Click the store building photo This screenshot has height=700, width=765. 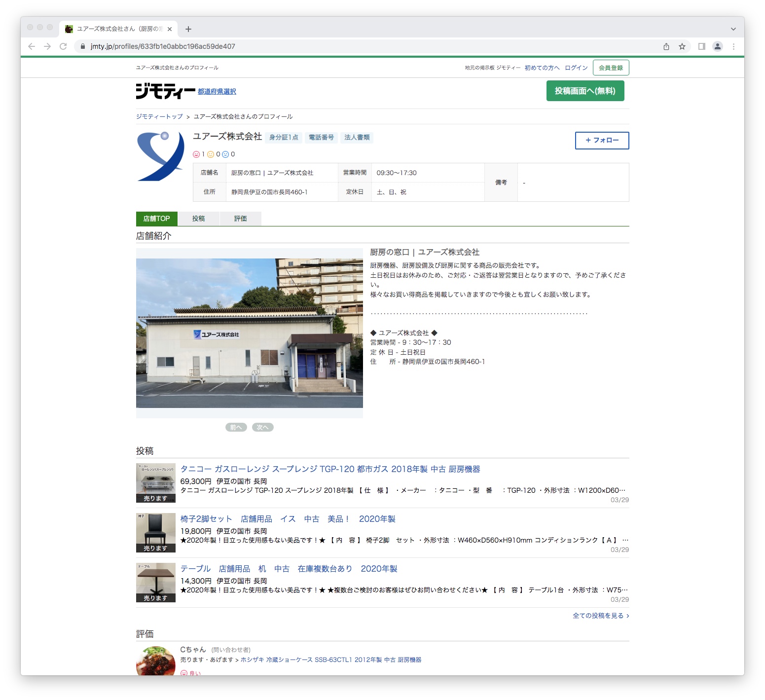(250, 333)
